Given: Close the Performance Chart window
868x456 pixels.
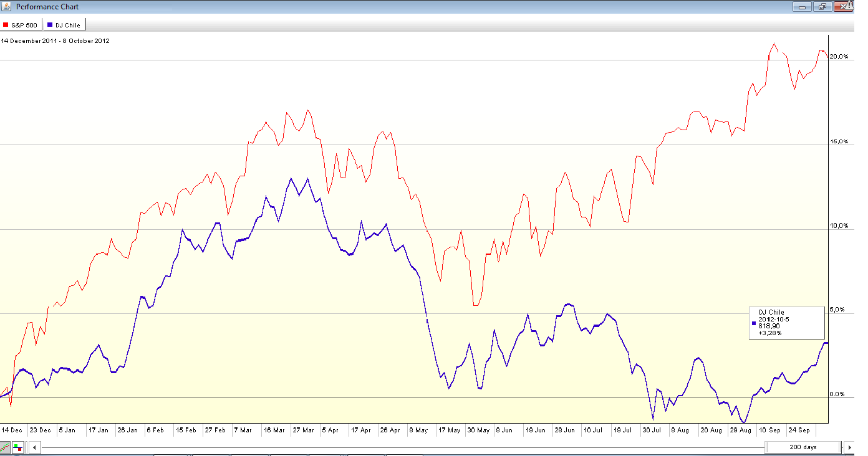Looking at the screenshot, I should (842, 7).
